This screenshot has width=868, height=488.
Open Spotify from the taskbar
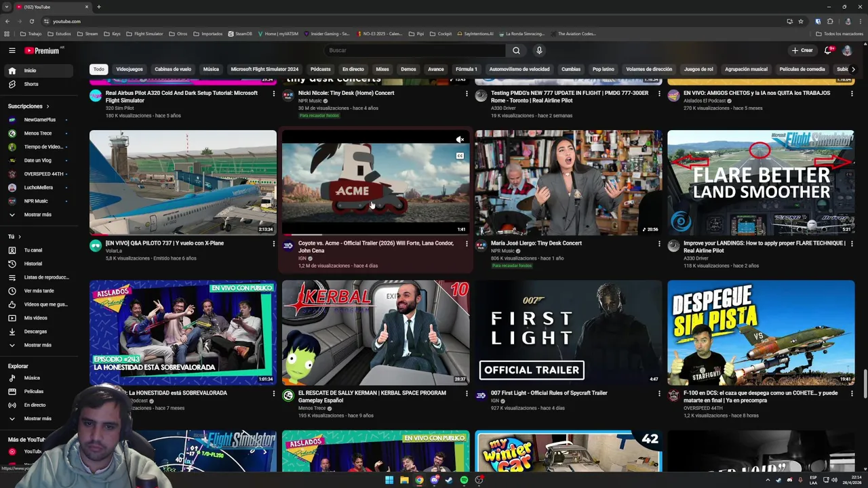pos(464,480)
